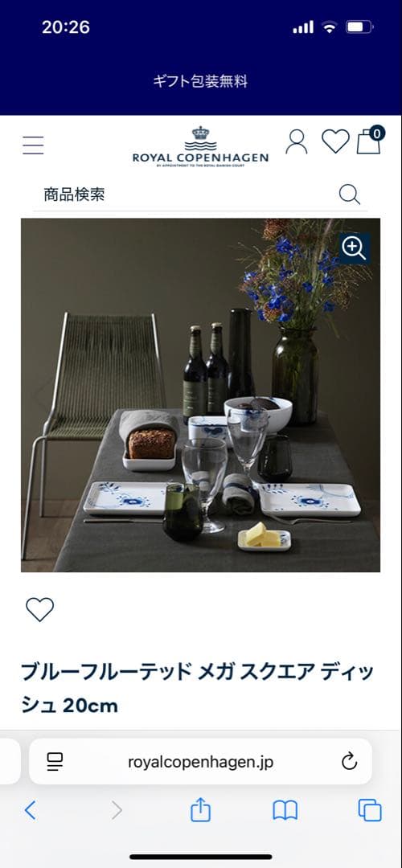
Task: Reload the page in Safari
Action: click(349, 762)
